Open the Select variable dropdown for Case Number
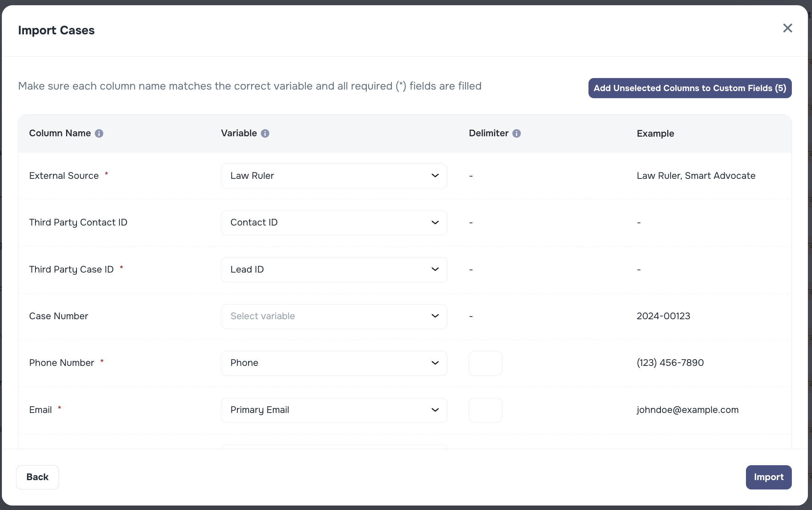 [334, 316]
